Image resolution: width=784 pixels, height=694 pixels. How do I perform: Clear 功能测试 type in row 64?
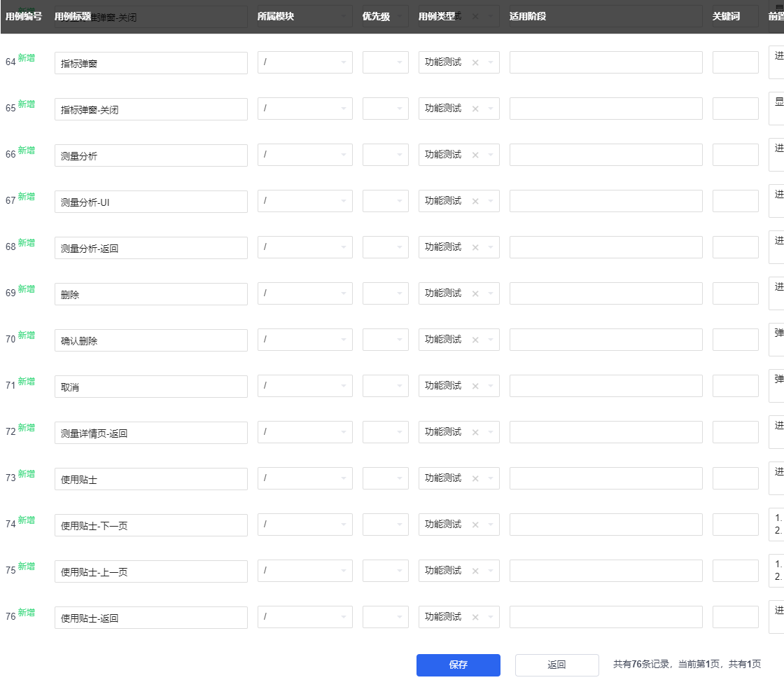point(475,62)
